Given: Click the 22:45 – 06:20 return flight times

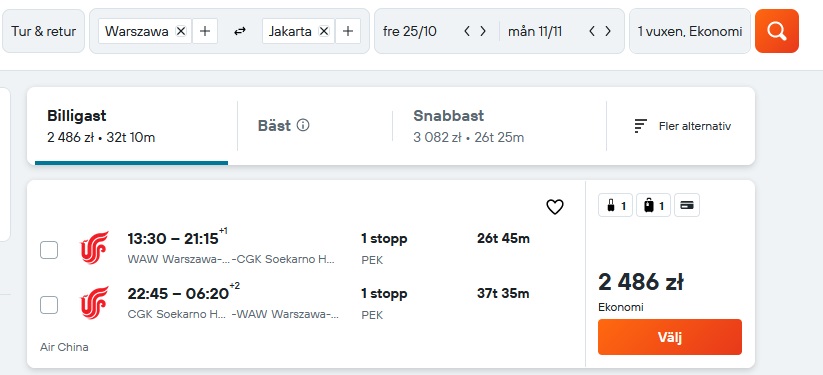Looking at the screenshot, I should (x=178, y=293).
